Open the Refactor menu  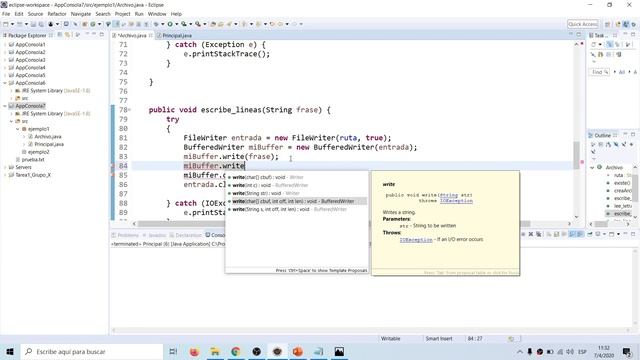57,14
